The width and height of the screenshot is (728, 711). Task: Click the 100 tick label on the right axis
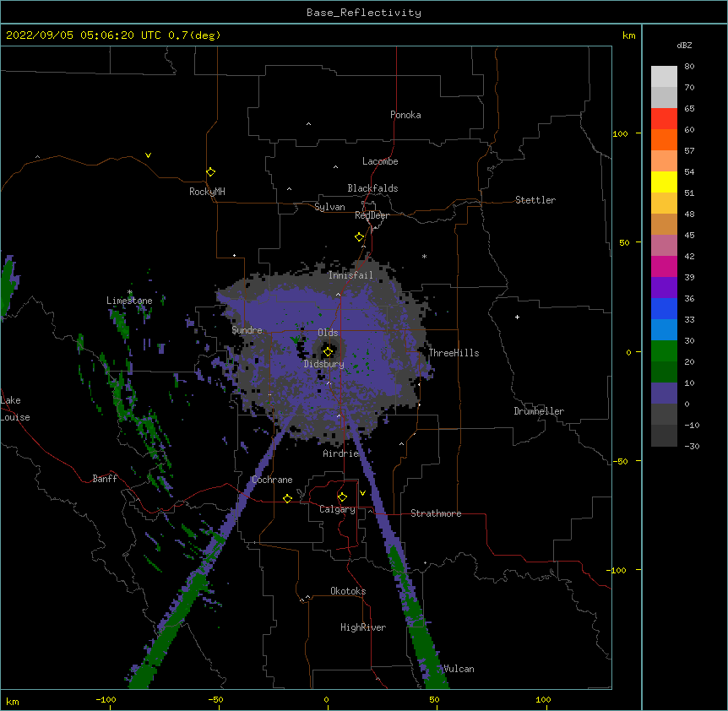(x=620, y=133)
